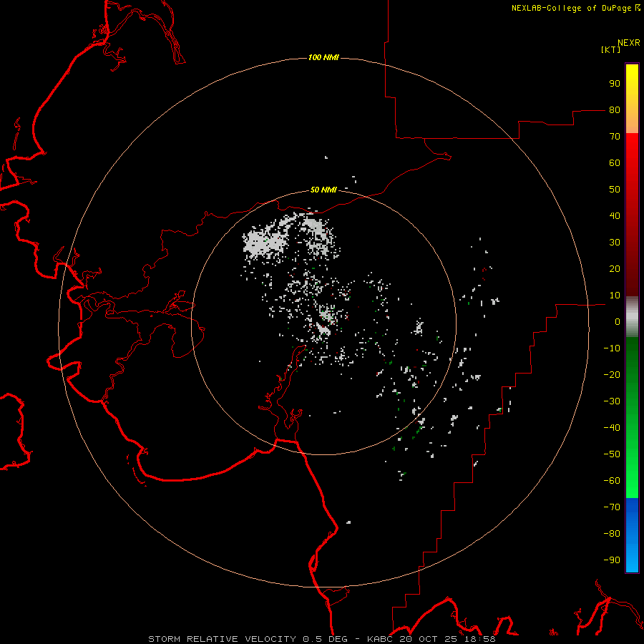The height and width of the screenshot is (644, 644).
Task: Click the "NEXR" label above the scale
Action: pyautogui.click(x=628, y=43)
